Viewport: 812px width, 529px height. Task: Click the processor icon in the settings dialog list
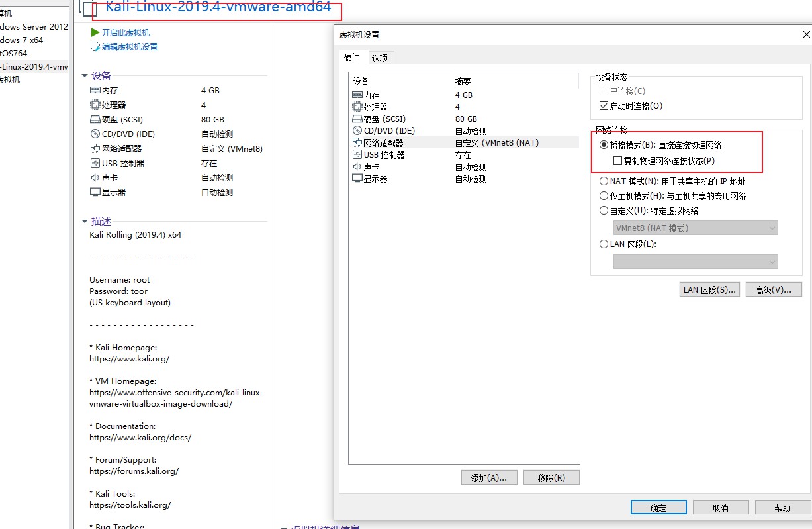pos(357,107)
